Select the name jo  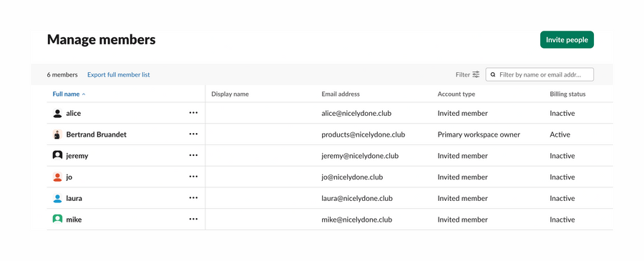[69, 177]
